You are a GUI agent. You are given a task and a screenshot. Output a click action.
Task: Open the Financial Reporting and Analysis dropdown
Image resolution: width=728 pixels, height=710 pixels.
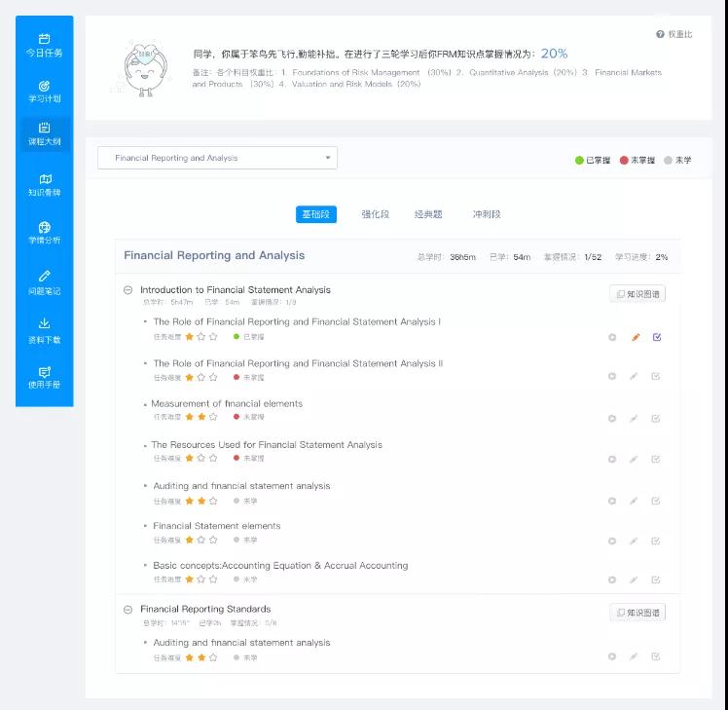pyautogui.click(x=217, y=158)
